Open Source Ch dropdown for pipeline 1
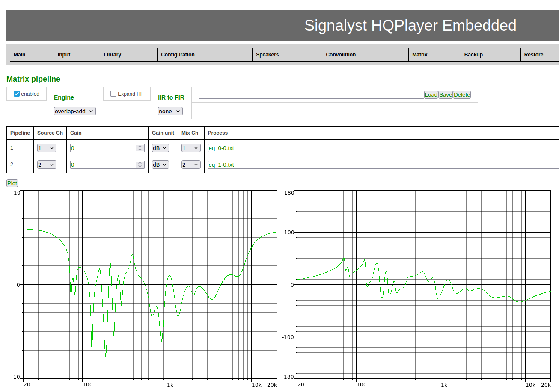Screen dimensions: 559x392 [47, 148]
